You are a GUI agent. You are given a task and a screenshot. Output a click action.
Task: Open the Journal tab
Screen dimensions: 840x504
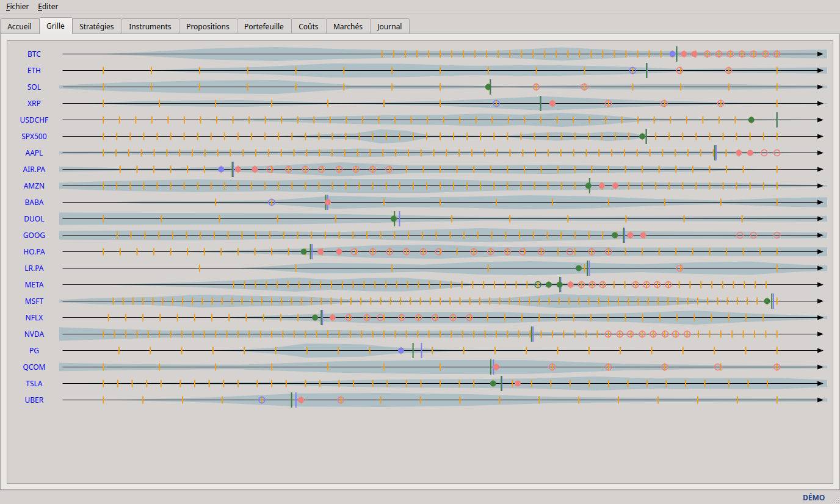click(389, 26)
